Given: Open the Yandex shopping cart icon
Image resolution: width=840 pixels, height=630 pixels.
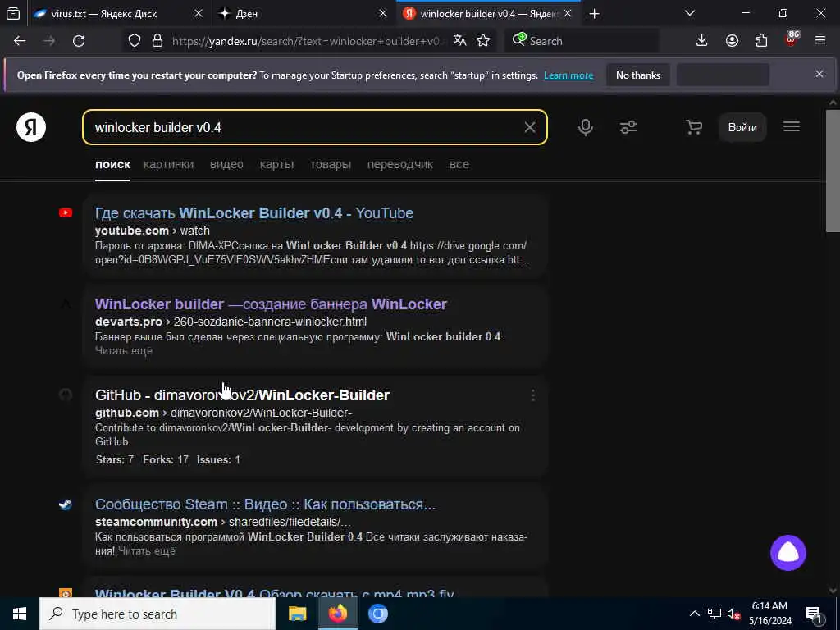Looking at the screenshot, I should 694,127.
